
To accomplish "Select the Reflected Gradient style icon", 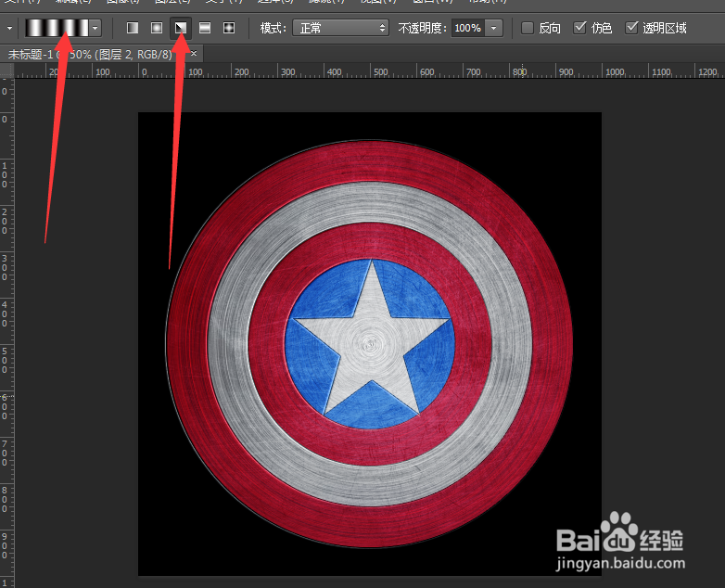I will (x=205, y=28).
